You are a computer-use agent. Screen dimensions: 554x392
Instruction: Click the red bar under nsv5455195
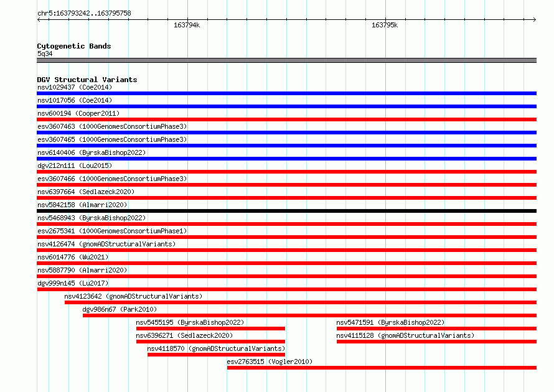click(210, 329)
